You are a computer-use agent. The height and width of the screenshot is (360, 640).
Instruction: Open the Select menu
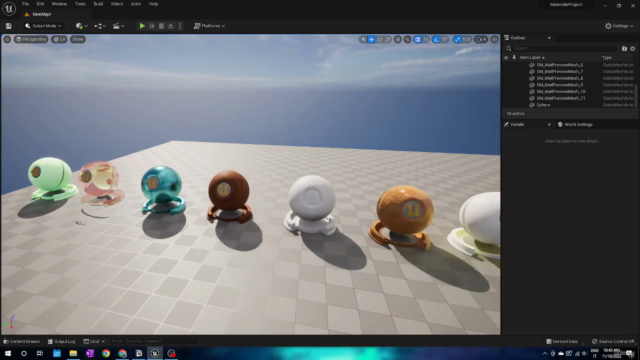click(117, 4)
